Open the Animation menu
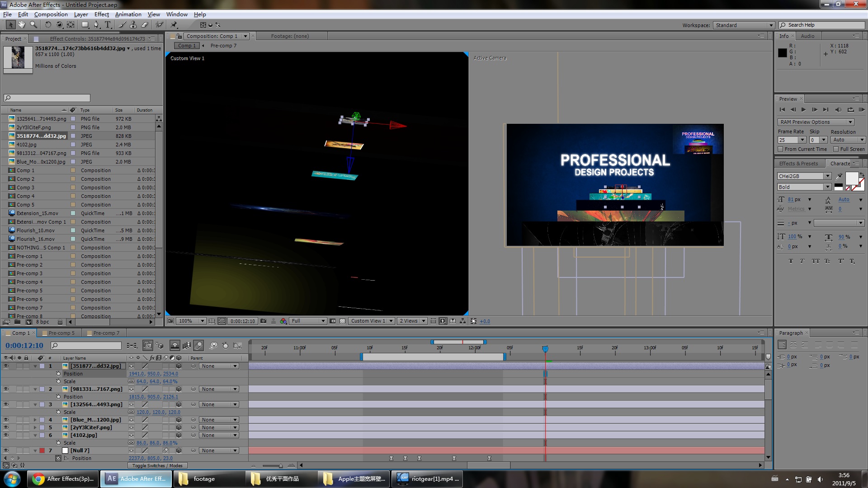 [x=128, y=14]
